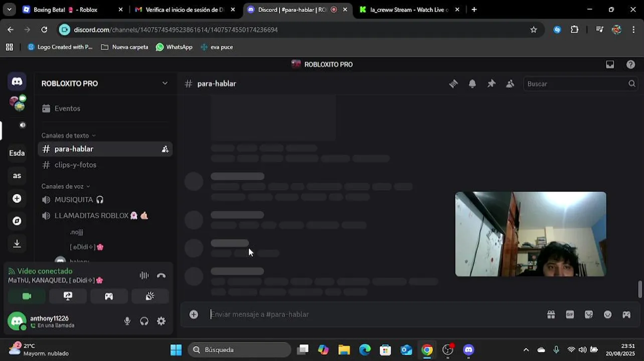Click the webcam video pop-out thumbnail
Image resolution: width=644 pixels, height=361 pixels.
(x=531, y=234)
